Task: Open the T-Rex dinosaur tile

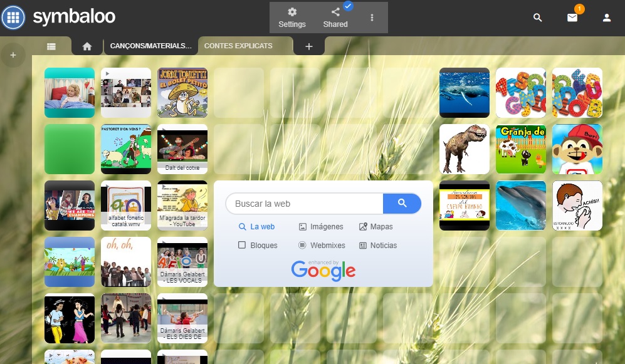Action: (464, 149)
